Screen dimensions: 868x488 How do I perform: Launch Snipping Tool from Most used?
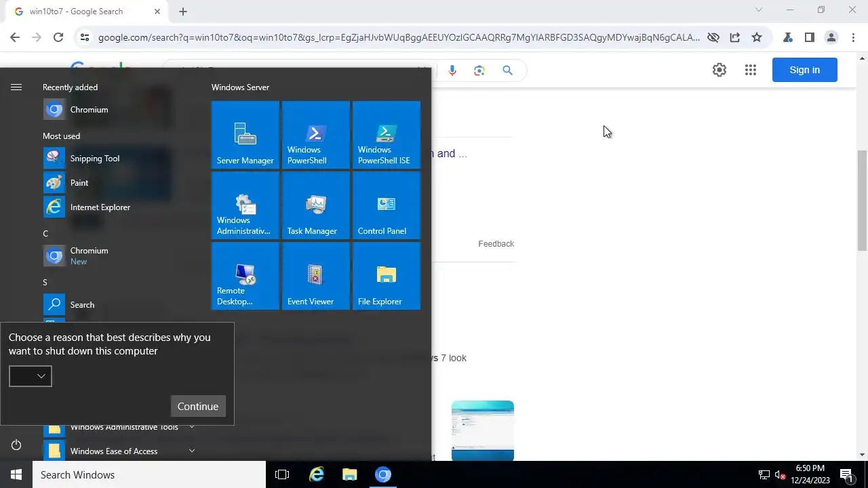pos(119,159)
